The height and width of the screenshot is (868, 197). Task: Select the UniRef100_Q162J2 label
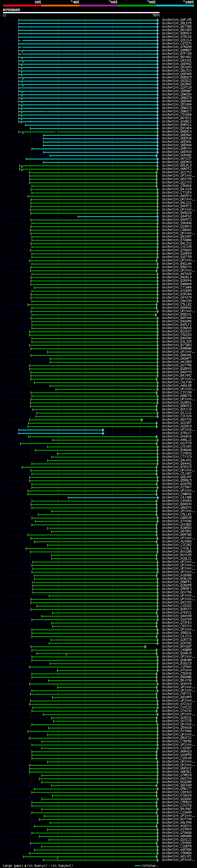click(x=177, y=839)
